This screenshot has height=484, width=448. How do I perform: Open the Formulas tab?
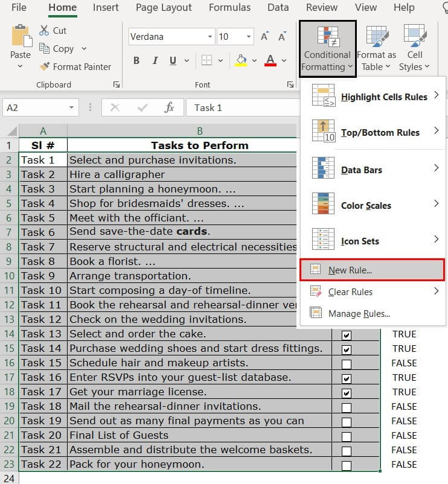[229, 7]
